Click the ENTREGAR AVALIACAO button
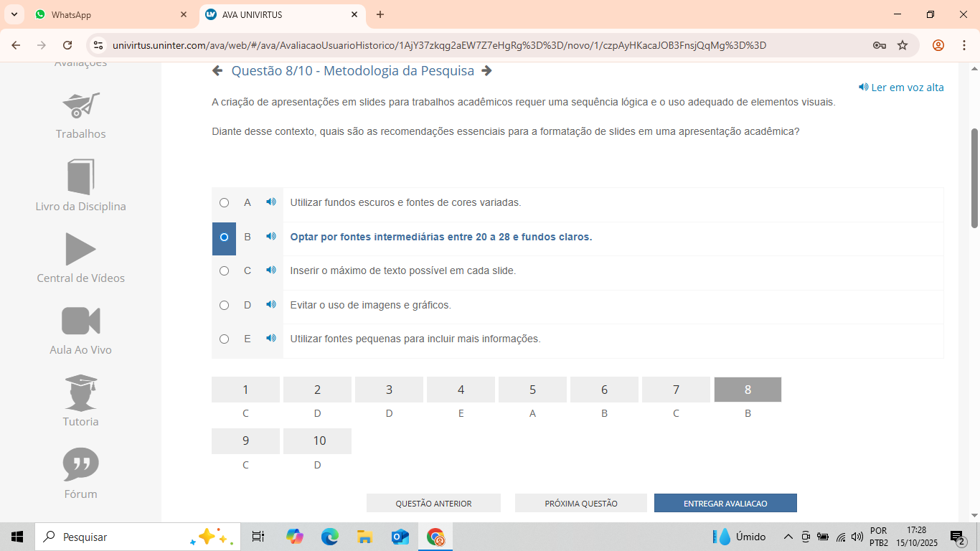 click(x=725, y=503)
